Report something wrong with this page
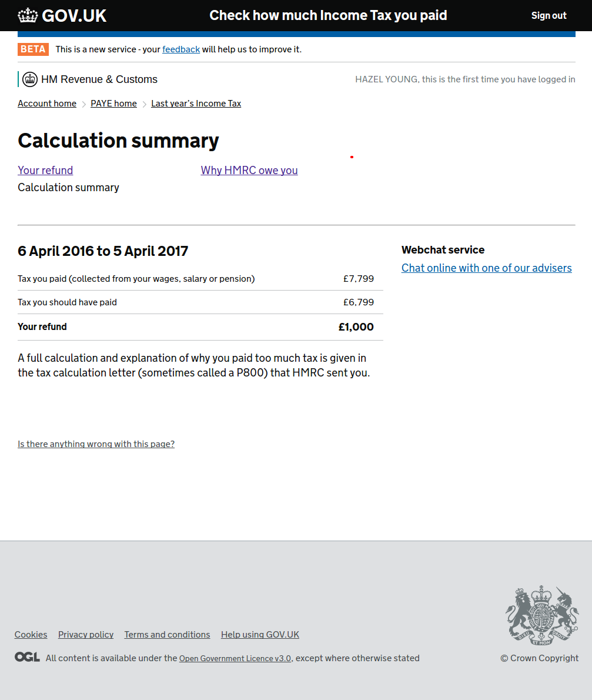The image size is (592, 700). pos(96,444)
